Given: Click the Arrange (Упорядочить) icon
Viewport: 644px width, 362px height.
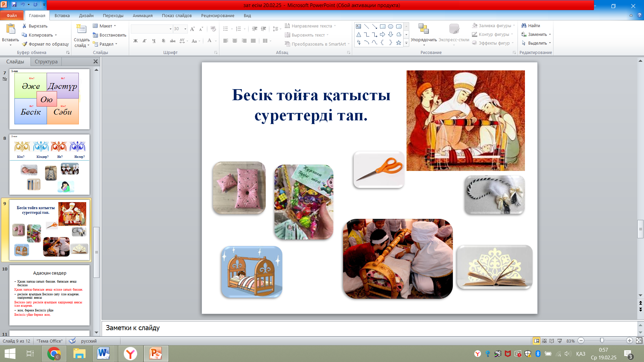Looking at the screenshot, I should pos(424,29).
